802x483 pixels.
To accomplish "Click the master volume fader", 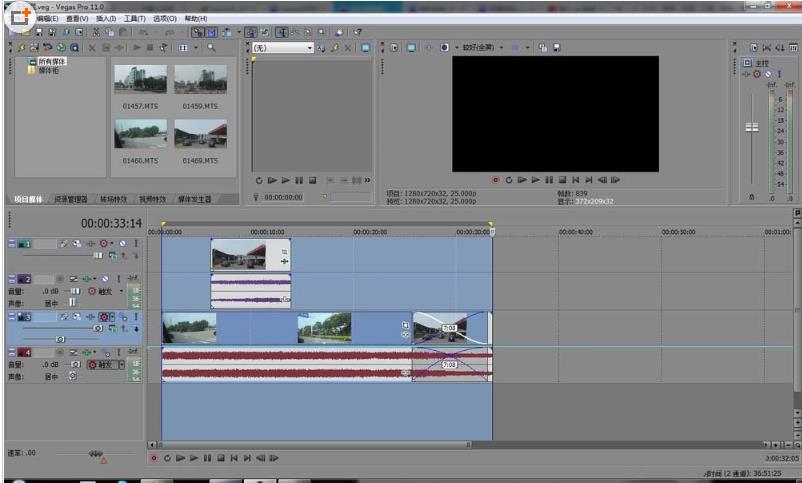I will click(752, 127).
